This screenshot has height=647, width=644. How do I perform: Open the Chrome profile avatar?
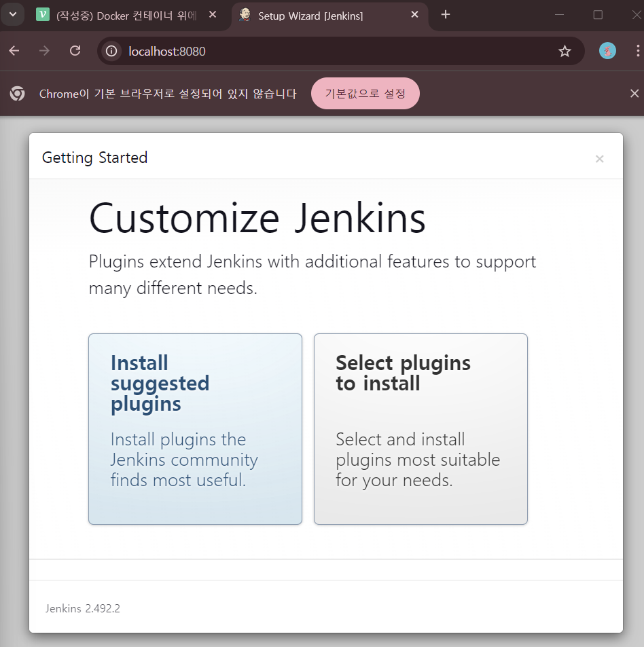coord(607,51)
